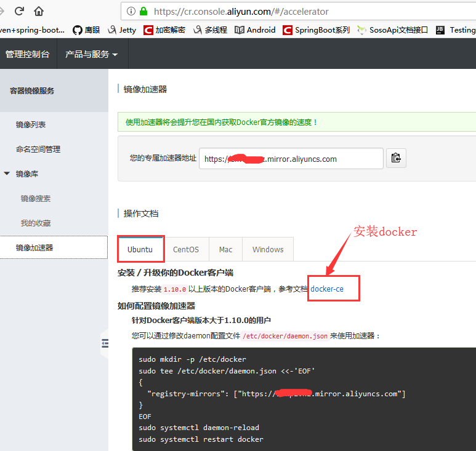Click the sudo systemctl daemon-reload line

coord(199,428)
